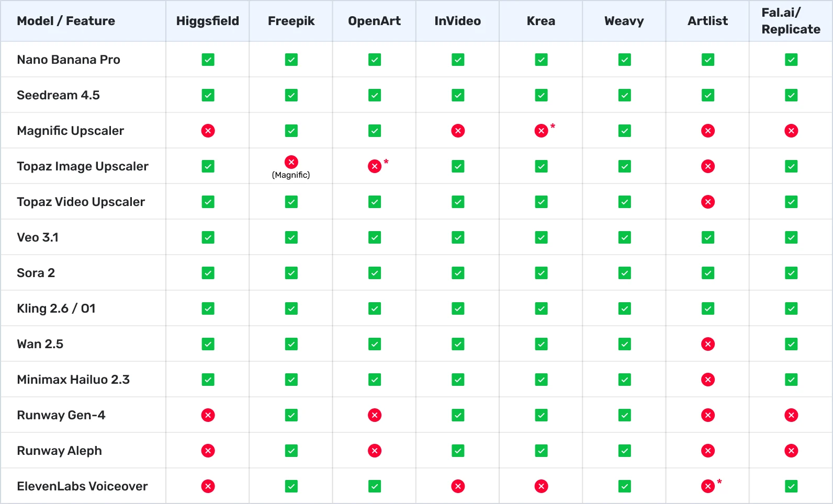Viewport: 833px width, 504px height.
Task: Click the green checkmark for Runway Gen-4 under Freepik
Action: (291, 415)
